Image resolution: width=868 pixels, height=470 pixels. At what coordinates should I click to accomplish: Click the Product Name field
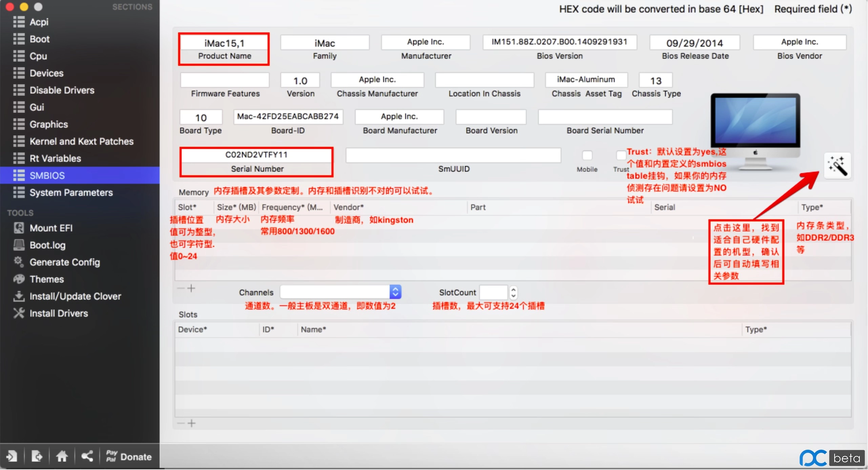pos(224,43)
